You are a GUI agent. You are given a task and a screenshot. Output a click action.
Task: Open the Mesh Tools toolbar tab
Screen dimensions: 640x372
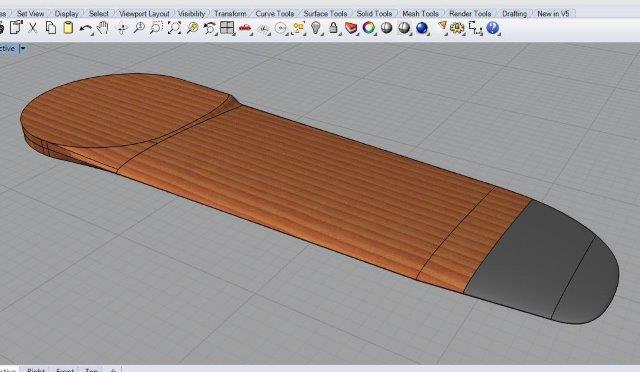(x=420, y=13)
